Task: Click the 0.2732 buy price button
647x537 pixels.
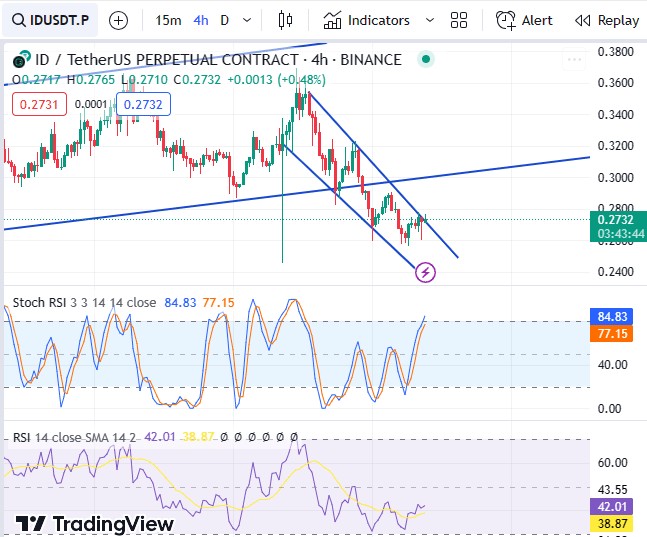Action: [x=144, y=103]
